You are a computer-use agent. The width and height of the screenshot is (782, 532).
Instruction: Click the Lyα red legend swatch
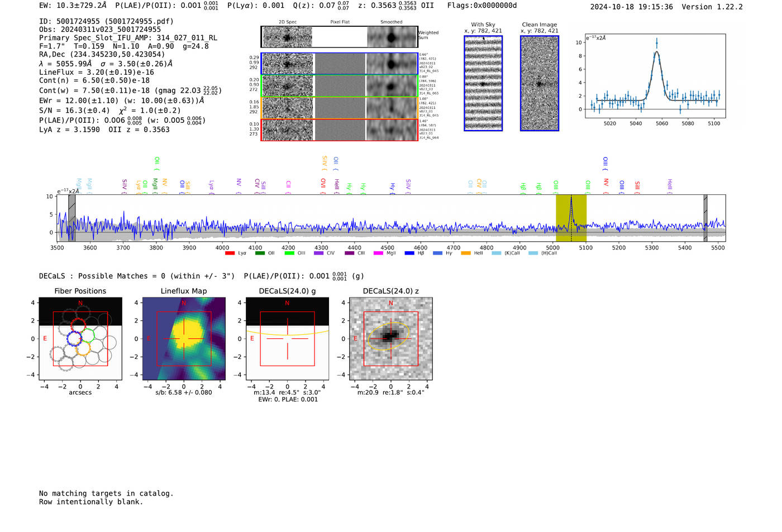click(230, 253)
